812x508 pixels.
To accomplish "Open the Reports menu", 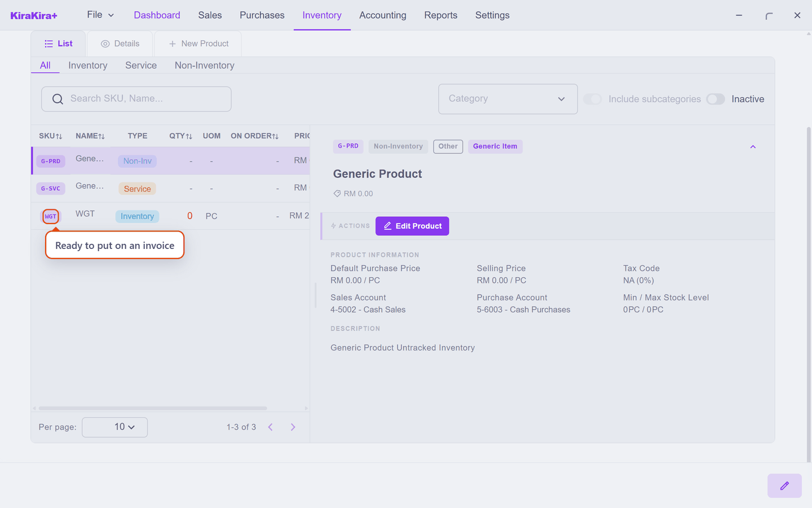I will pyautogui.click(x=441, y=15).
